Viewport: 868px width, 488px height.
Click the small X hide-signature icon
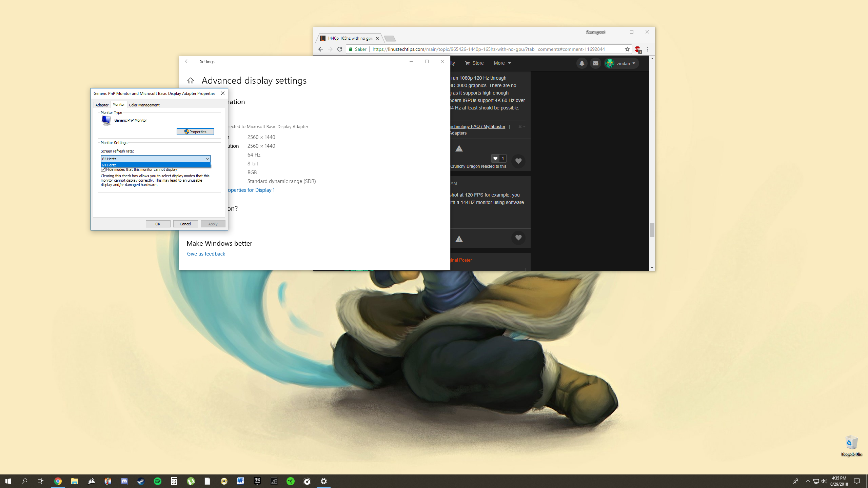[x=520, y=126]
